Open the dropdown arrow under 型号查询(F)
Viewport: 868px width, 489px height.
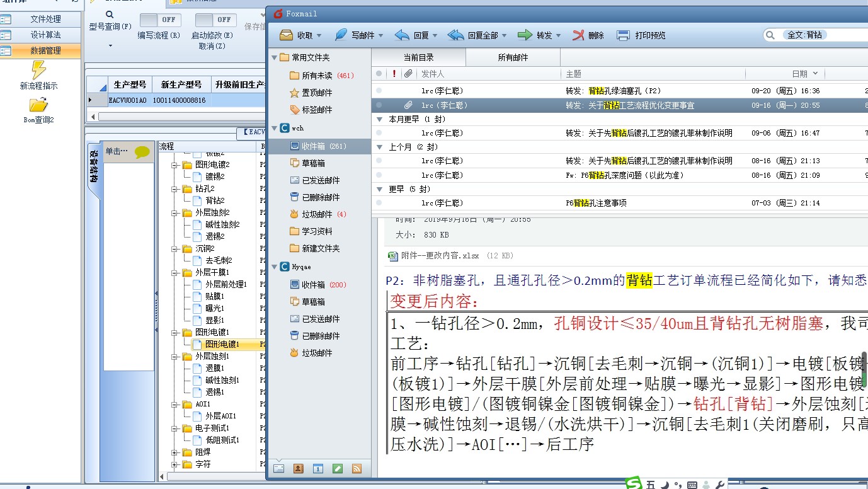tap(110, 45)
